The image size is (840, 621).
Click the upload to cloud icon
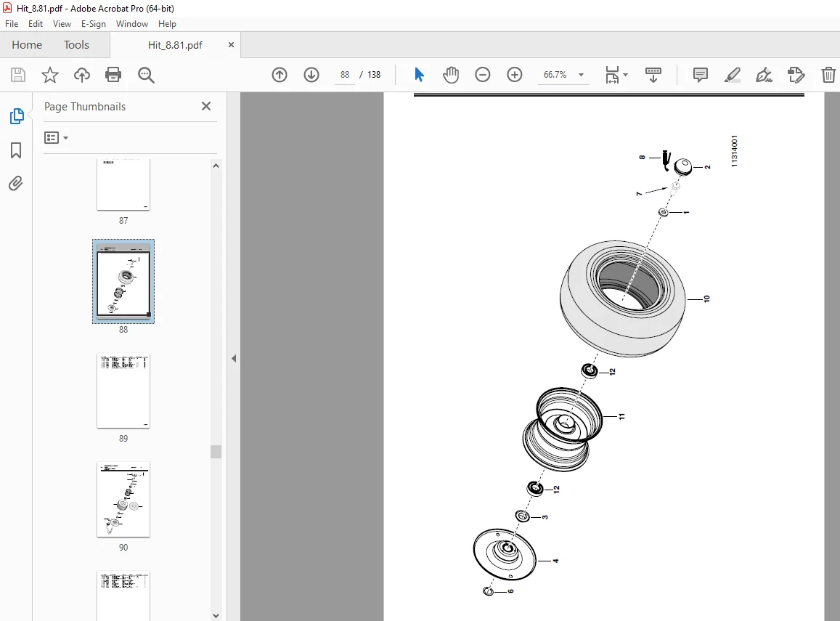[82, 75]
